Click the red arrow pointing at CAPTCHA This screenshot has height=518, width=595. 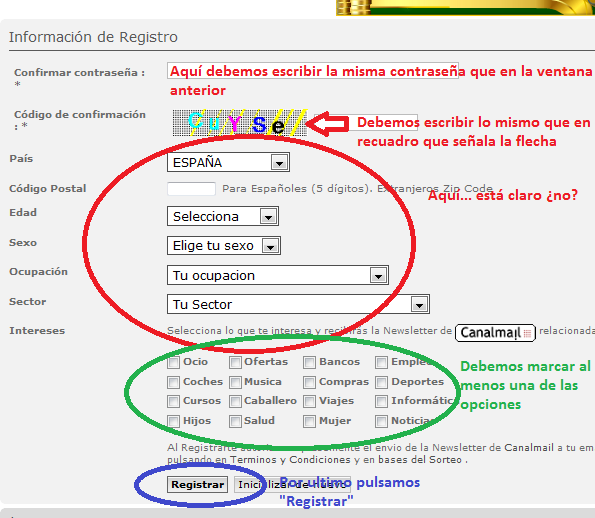tap(327, 124)
